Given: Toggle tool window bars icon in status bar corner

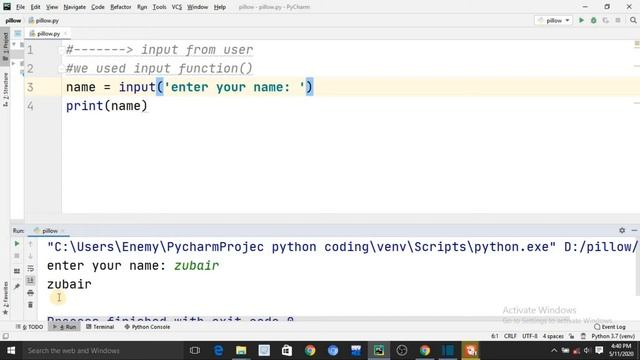Looking at the screenshot, I should [x=5, y=336].
